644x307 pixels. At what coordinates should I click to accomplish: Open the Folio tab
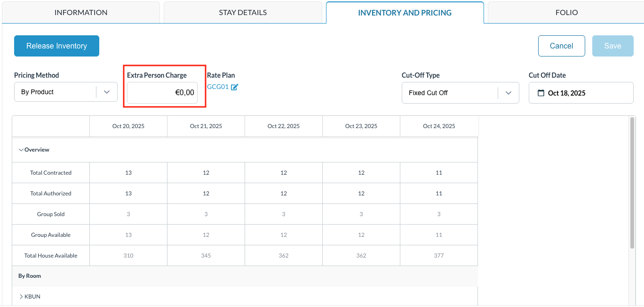pyautogui.click(x=566, y=13)
